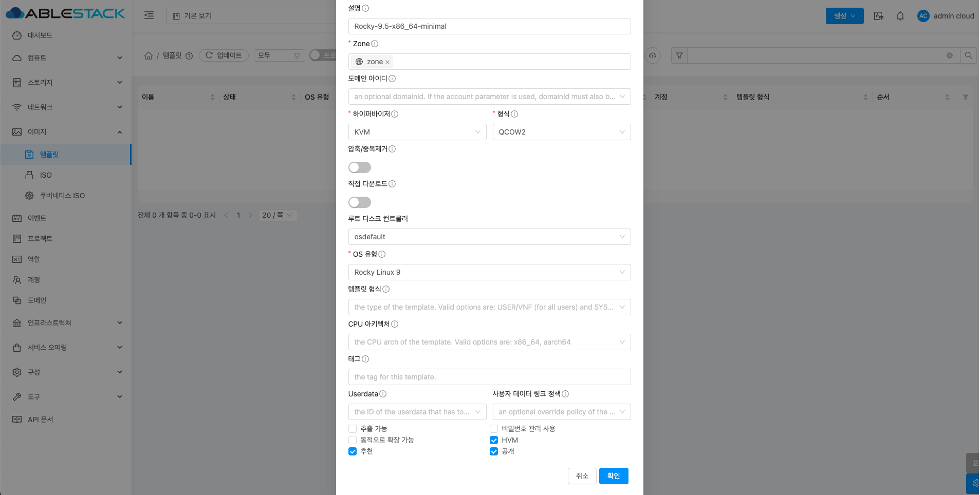Click the 생성 create button
Image resolution: width=980 pixels, height=495 pixels.
844,16
